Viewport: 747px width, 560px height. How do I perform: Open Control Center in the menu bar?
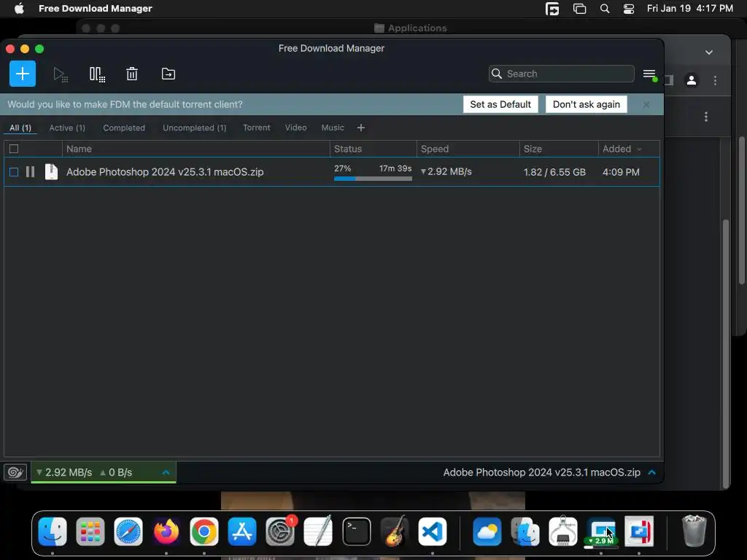pyautogui.click(x=629, y=9)
